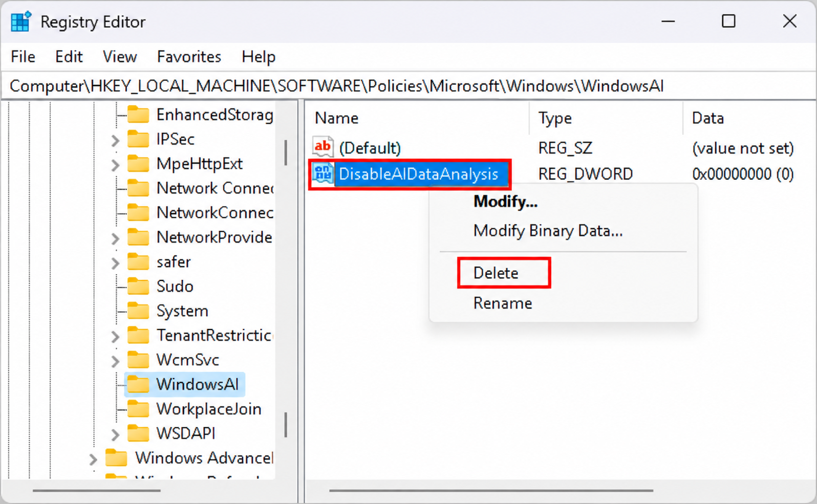
Task: Click the safer folder icon
Action: pos(138,262)
